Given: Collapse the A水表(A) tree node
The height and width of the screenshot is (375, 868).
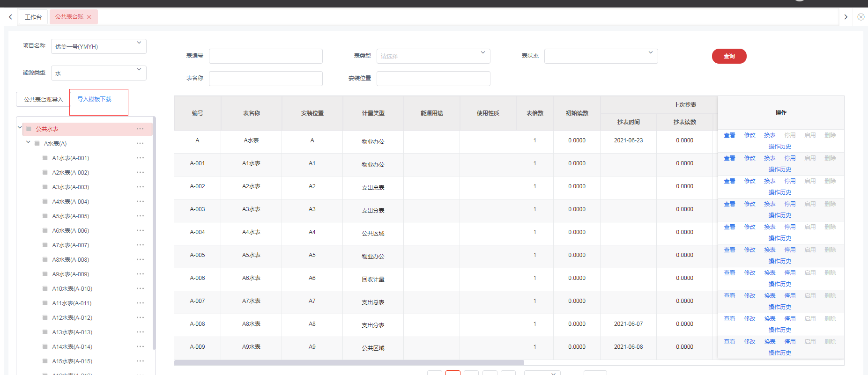Looking at the screenshot, I should point(28,142).
